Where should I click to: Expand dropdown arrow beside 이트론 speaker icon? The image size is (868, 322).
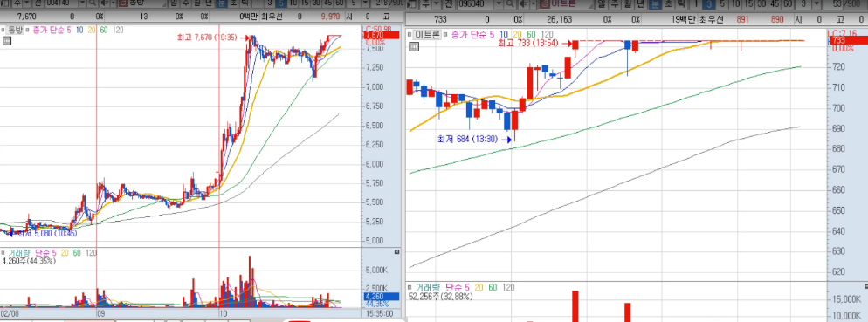(x=533, y=3)
